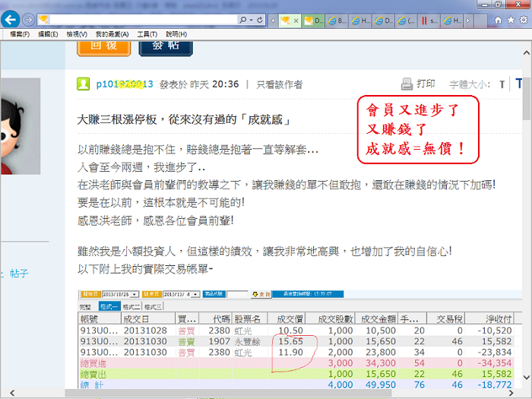This screenshot has height=399, width=532.
Task: Click the 總賣出 summary row label
Action: point(93,374)
